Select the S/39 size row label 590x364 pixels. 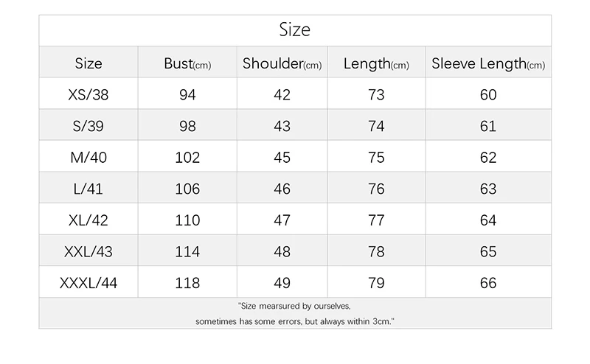coord(88,126)
